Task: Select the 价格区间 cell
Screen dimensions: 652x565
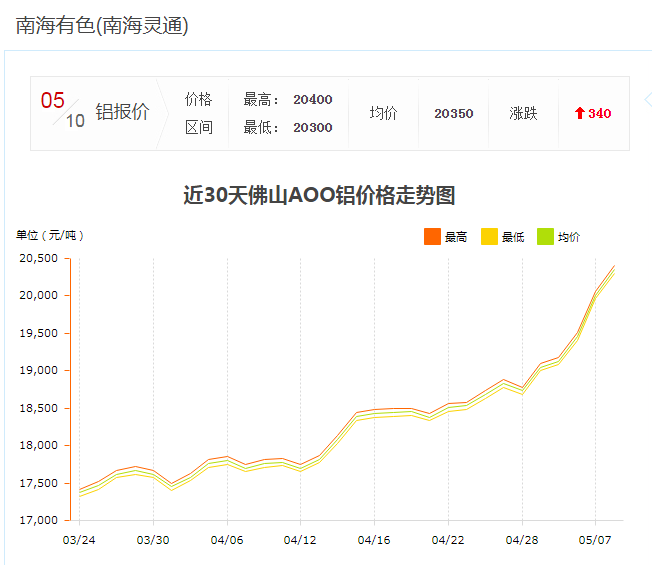Action: tap(199, 113)
